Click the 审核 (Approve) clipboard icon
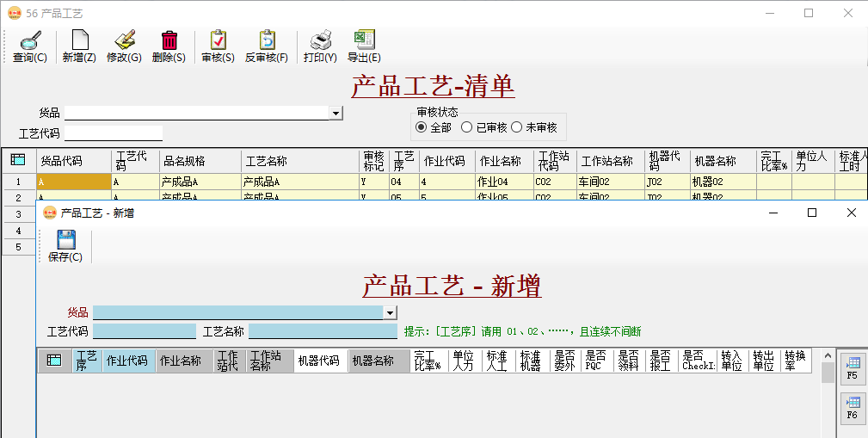 pyautogui.click(x=218, y=40)
